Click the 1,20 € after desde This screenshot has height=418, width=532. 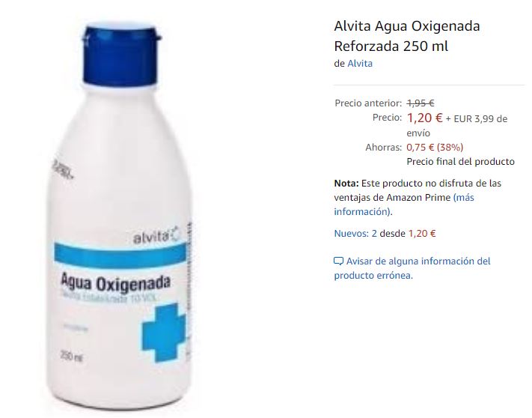coord(422,234)
